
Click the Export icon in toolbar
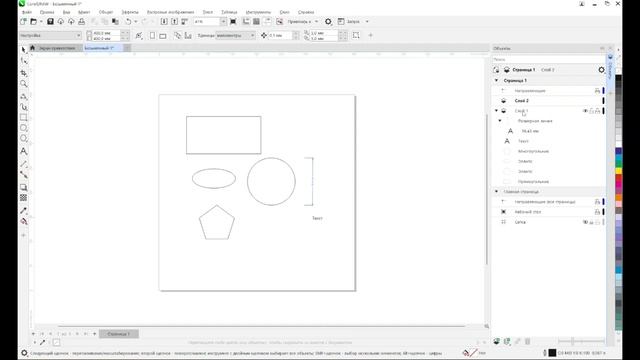[174, 21]
